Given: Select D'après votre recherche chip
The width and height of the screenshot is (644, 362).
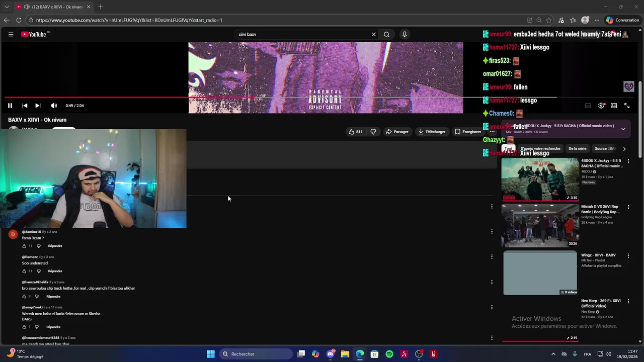Looking at the screenshot, I should pyautogui.click(x=540, y=149).
